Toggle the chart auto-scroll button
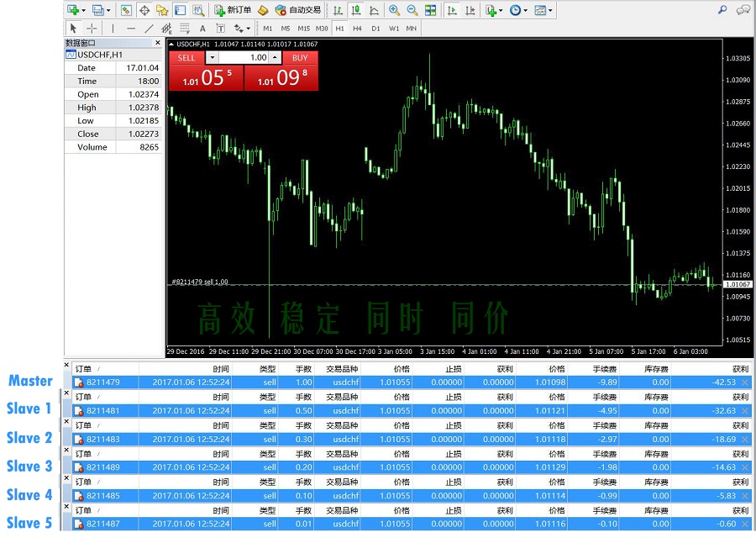 [x=452, y=10]
